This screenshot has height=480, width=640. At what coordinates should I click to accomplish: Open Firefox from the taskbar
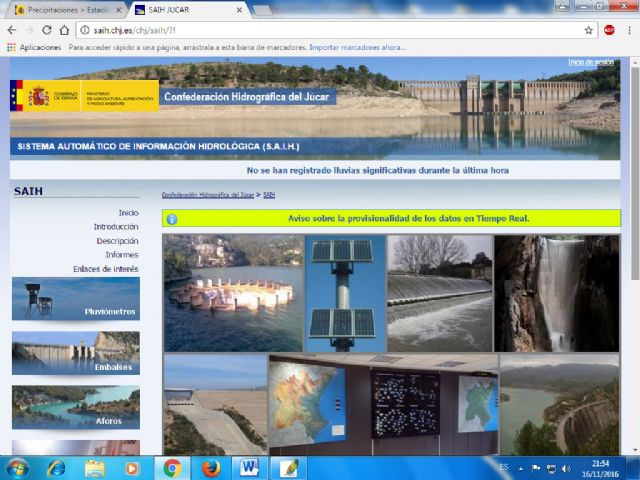210,467
